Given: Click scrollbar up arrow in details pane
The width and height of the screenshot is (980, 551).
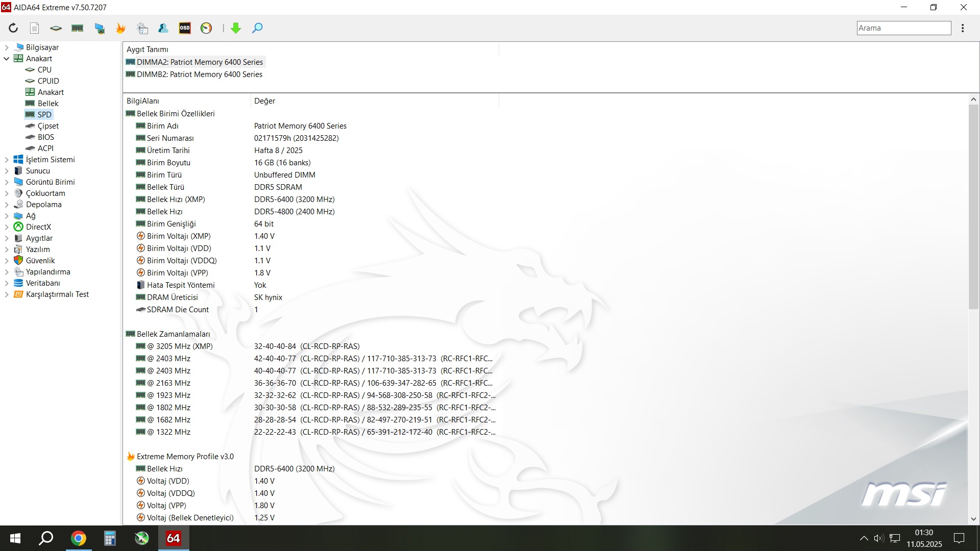Looking at the screenshot, I should pyautogui.click(x=973, y=99).
